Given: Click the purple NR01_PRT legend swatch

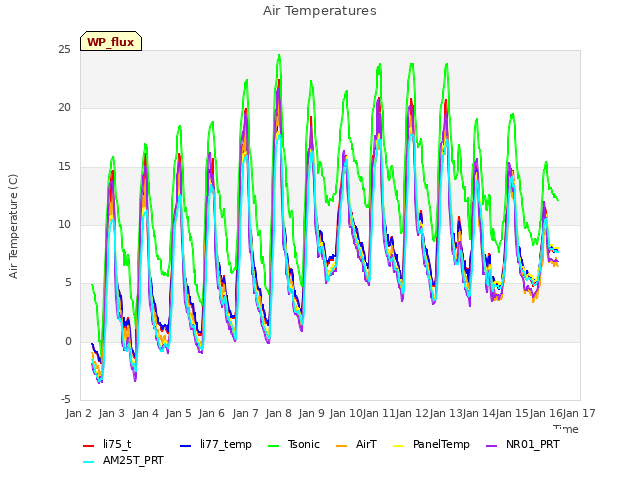Looking at the screenshot, I should pyautogui.click(x=491, y=446).
